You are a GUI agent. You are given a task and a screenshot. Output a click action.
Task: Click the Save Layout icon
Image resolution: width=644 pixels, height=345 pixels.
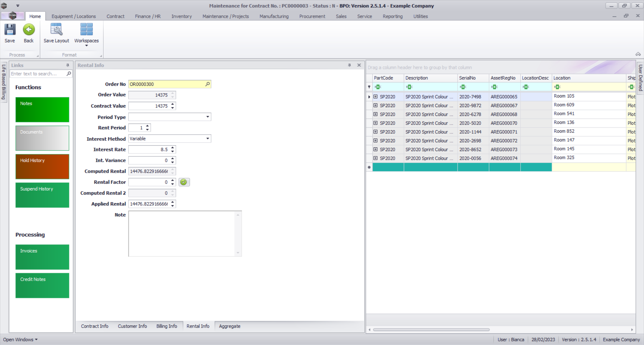point(56,30)
